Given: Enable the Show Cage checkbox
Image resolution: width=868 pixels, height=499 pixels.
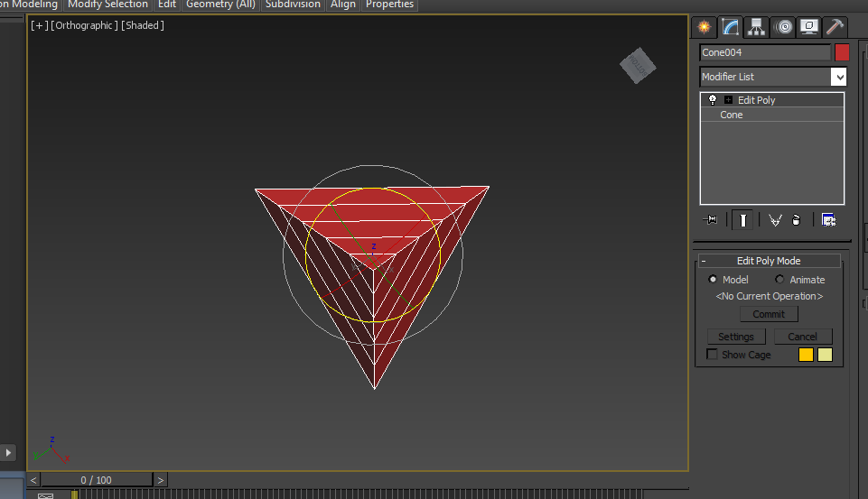Looking at the screenshot, I should coord(713,354).
